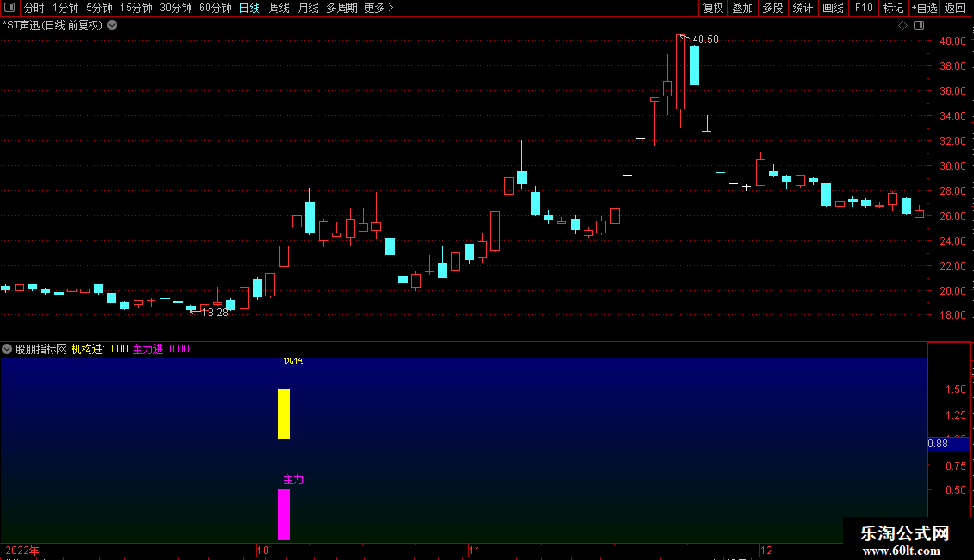
Task: Click the yellow 机构 indicator bar
Action: click(x=284, y=414)
